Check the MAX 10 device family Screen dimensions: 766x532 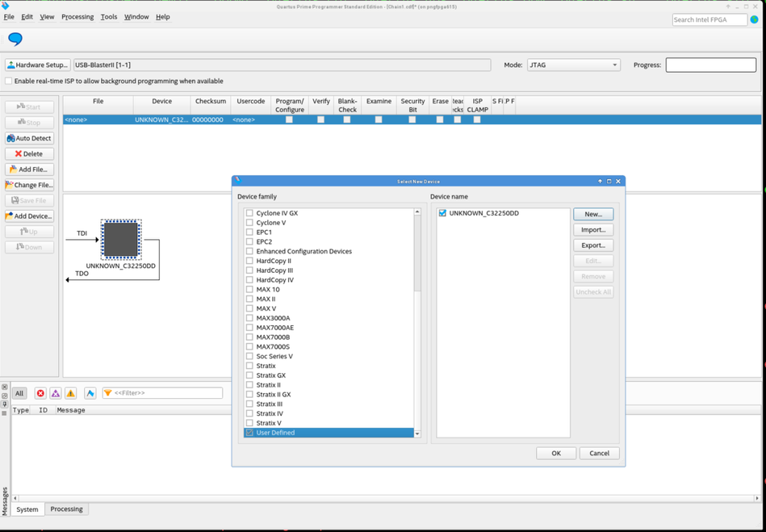(249, 290)
